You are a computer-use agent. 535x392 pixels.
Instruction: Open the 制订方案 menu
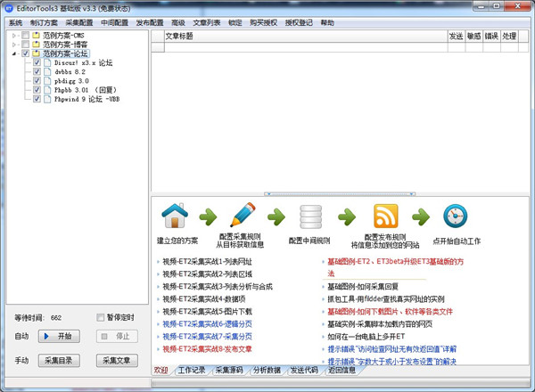[44, 23]
